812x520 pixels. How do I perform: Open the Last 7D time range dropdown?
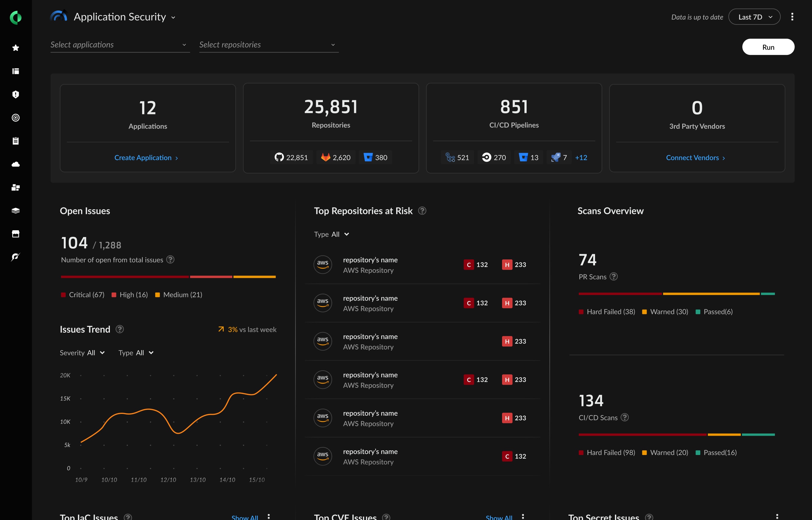point(754,17)
